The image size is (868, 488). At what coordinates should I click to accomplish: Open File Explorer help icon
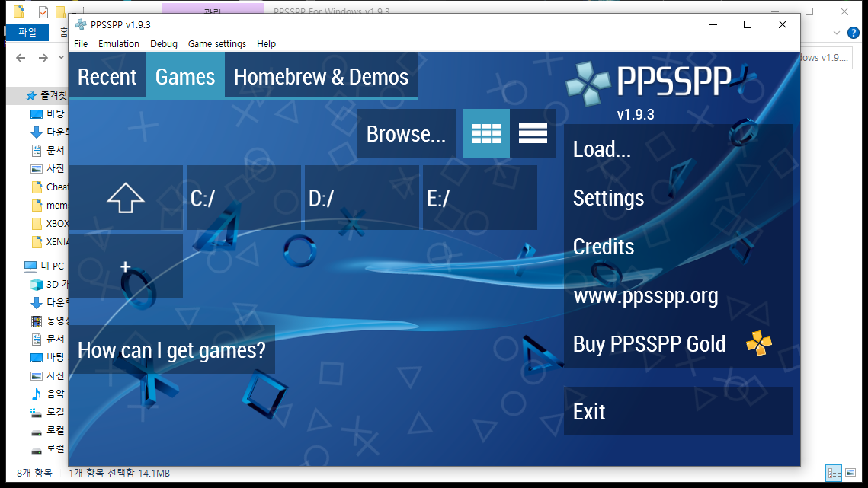point(854,33)
